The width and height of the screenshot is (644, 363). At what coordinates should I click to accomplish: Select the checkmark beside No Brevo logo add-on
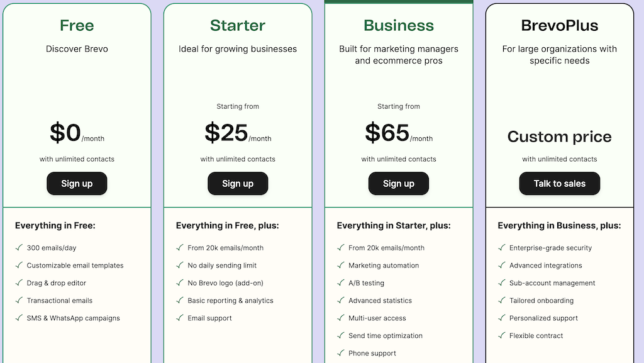coord(179,283)
